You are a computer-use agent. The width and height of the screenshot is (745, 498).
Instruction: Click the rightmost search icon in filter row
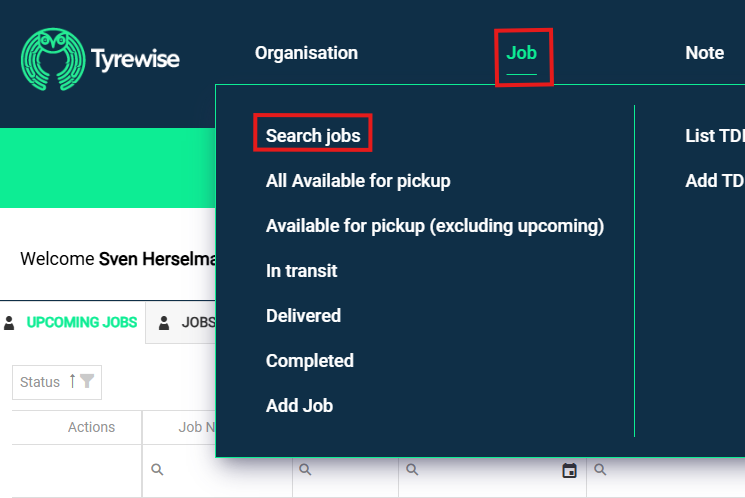click(x=602, y=470)
